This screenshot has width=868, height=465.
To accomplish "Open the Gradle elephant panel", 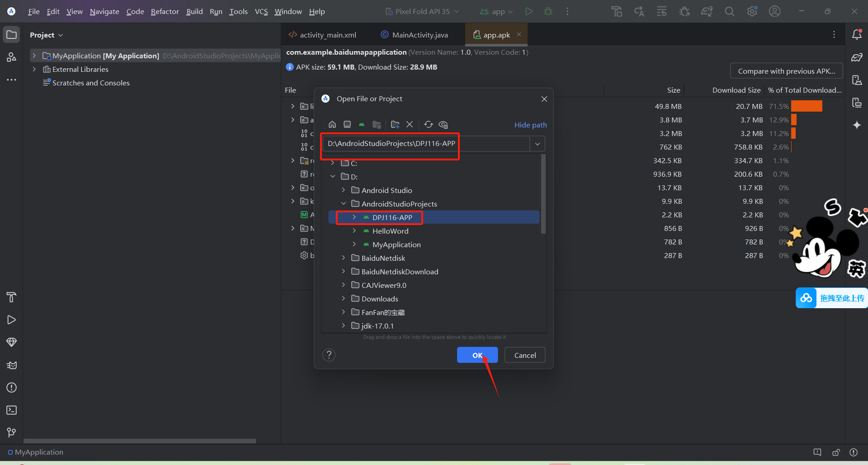I will pos(857,57).
